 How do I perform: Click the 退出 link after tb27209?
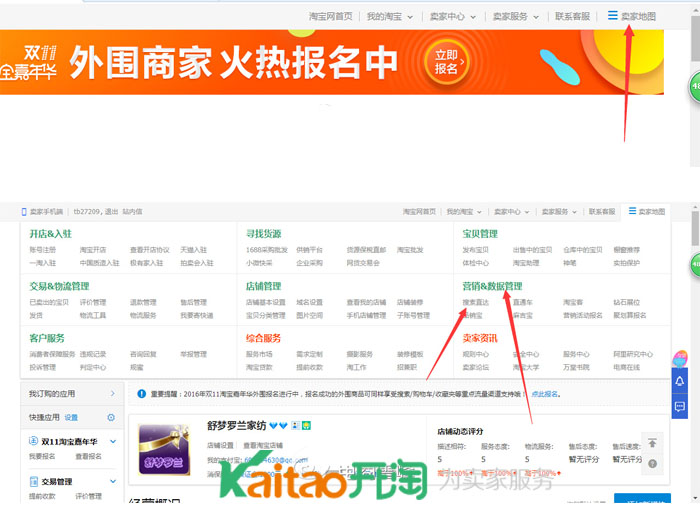pyautogui.click(x=112, y=212)
